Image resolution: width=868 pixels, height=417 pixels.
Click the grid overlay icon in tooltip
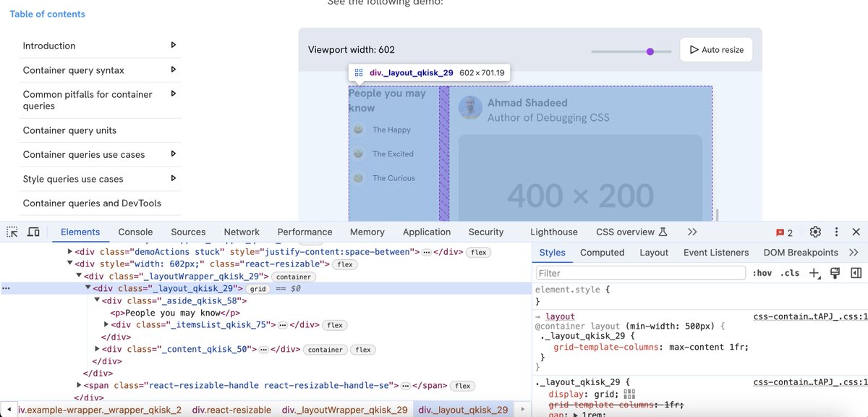point(359,72)
